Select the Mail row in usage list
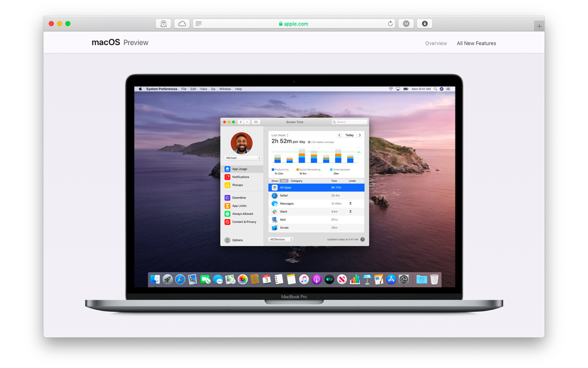Screen dimensions: 588x368 316,220
